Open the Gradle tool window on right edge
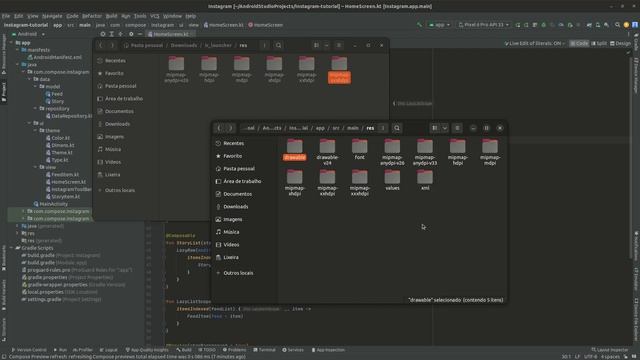Image resolution: width=640 pixels, height=360 pixels. [x=636, y=41]
